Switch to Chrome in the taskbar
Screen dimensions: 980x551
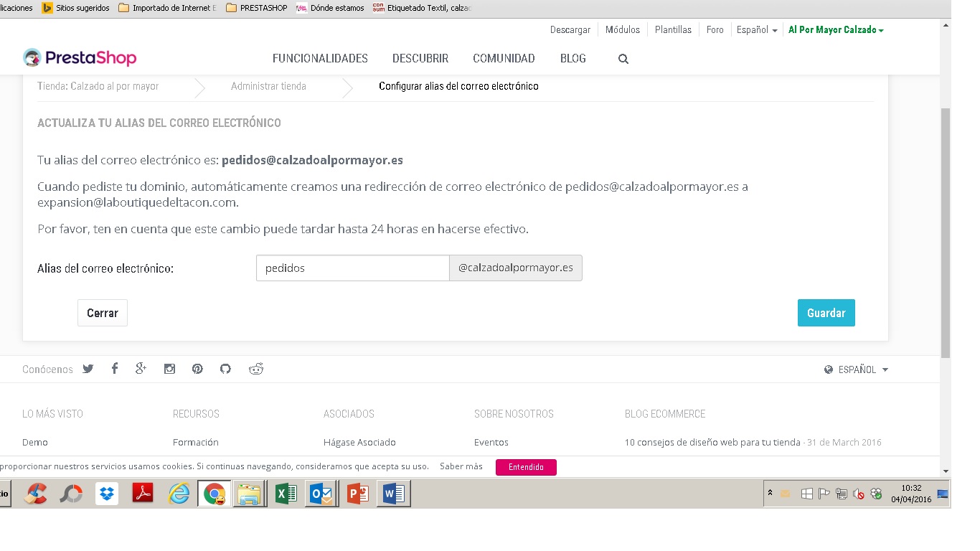pos(215,494)
